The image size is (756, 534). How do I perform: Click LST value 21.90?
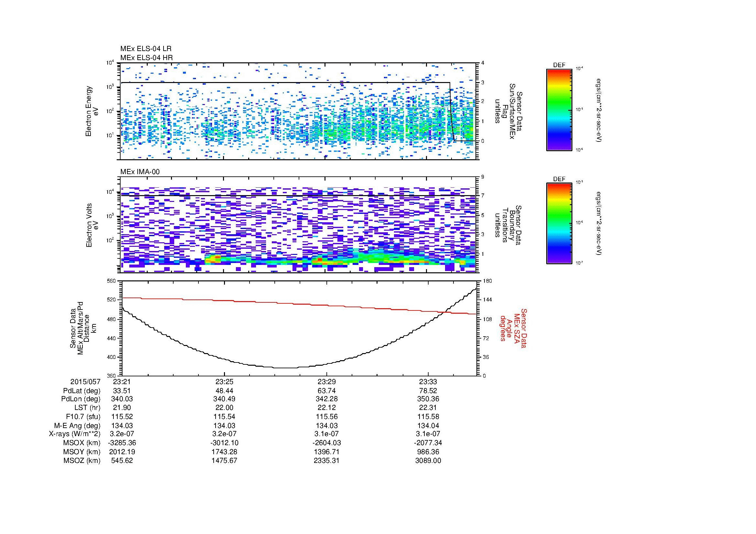pyautogui.click(x=122, y=408)
